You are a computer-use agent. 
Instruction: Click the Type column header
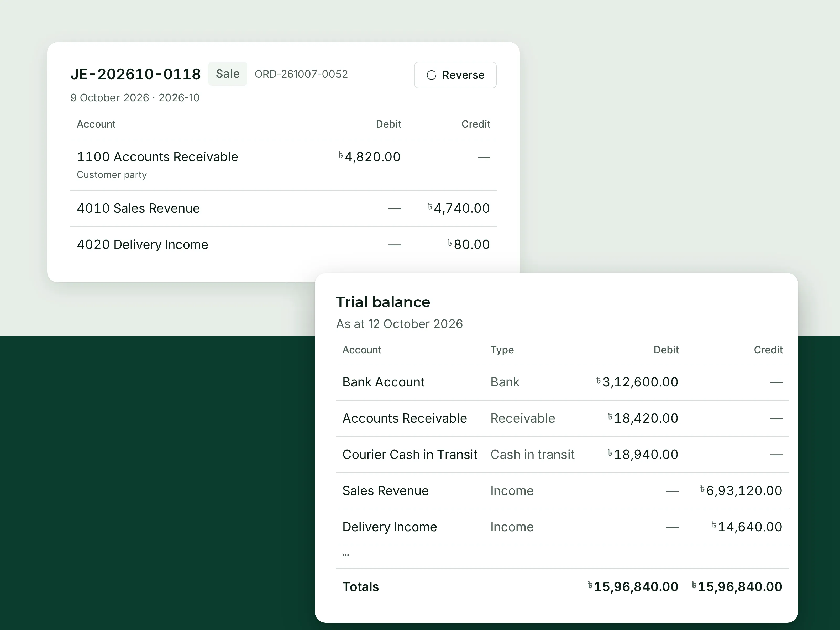[502, 350]
